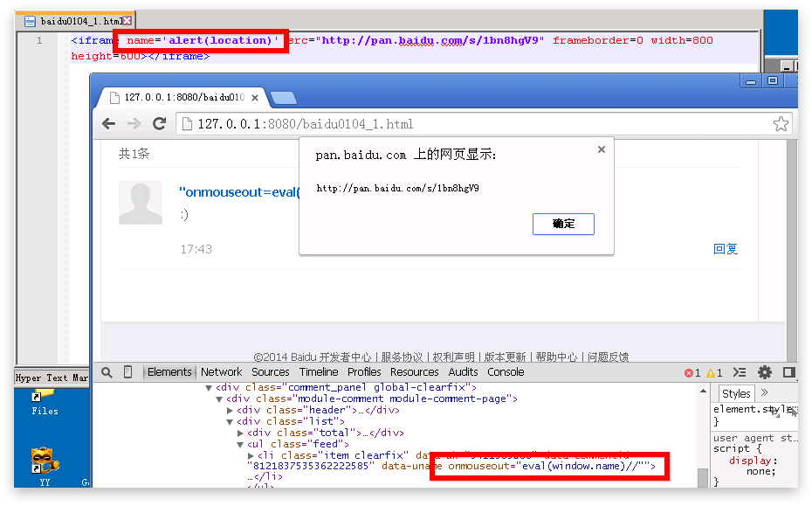Image resolution: width=812 pixels, height=506 pixels.
Task: Collapse the list div node
Action: point(230,422)
